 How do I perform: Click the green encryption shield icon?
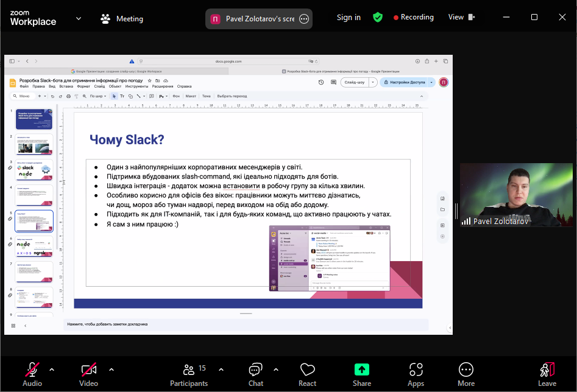[378, 18]
